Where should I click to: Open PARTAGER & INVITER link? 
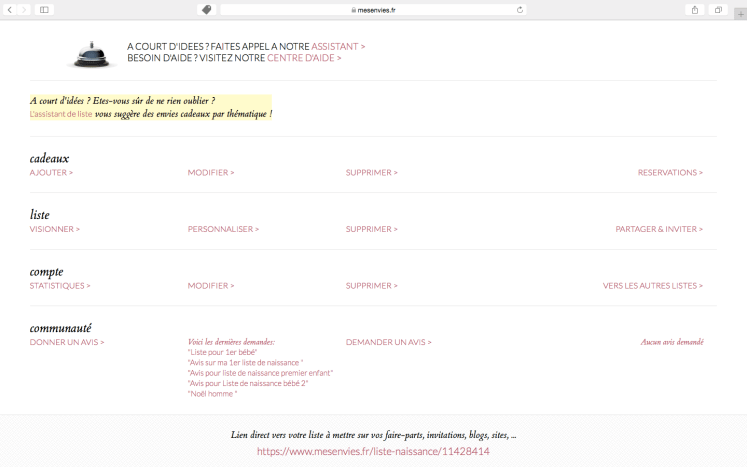click(x=659, y=229)
